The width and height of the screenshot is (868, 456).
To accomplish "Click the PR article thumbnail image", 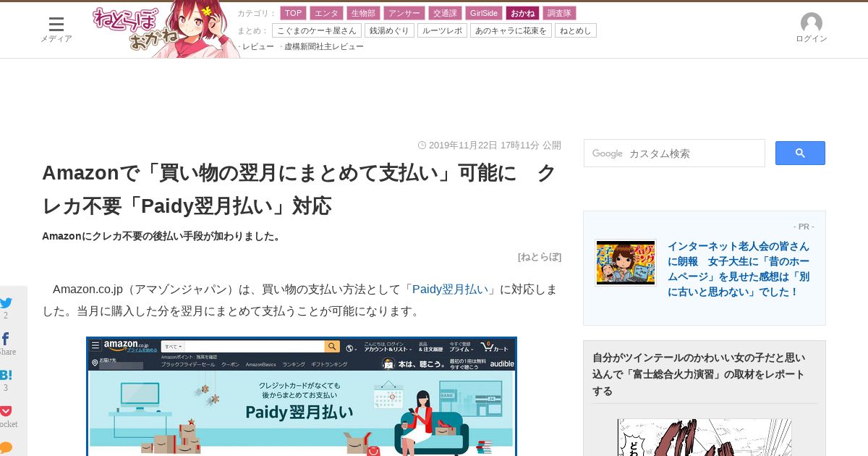I will click(x=626, y=263).
